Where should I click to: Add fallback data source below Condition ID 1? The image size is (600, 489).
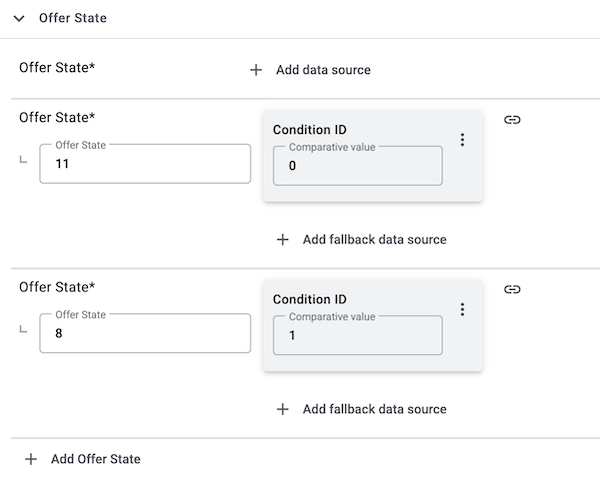[x=373, y=409]
